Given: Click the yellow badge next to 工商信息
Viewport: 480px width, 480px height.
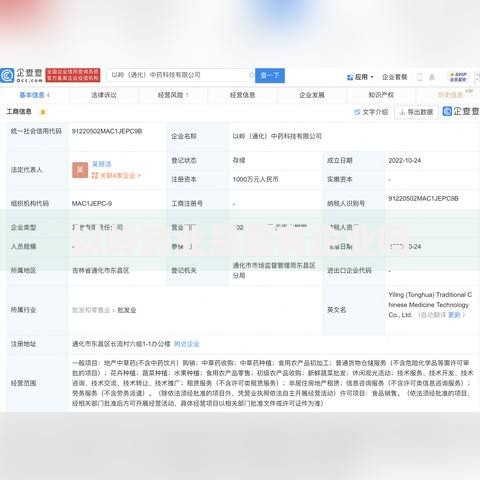Looking at the screenshot, I should (43, 112).
